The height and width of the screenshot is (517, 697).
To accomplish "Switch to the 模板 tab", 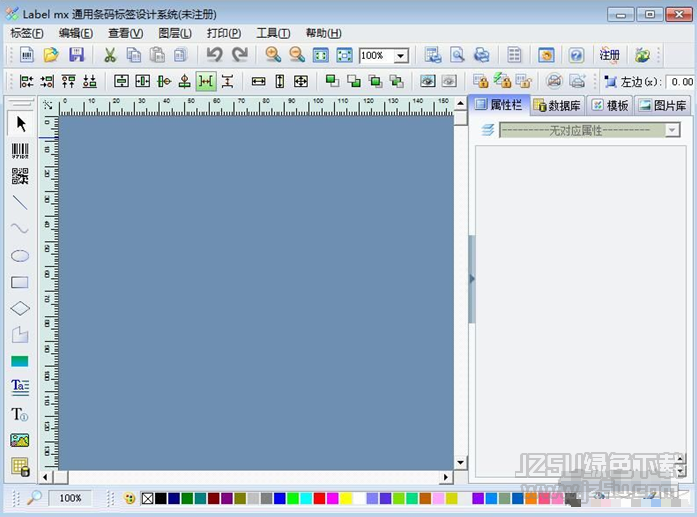I will 610,105.
